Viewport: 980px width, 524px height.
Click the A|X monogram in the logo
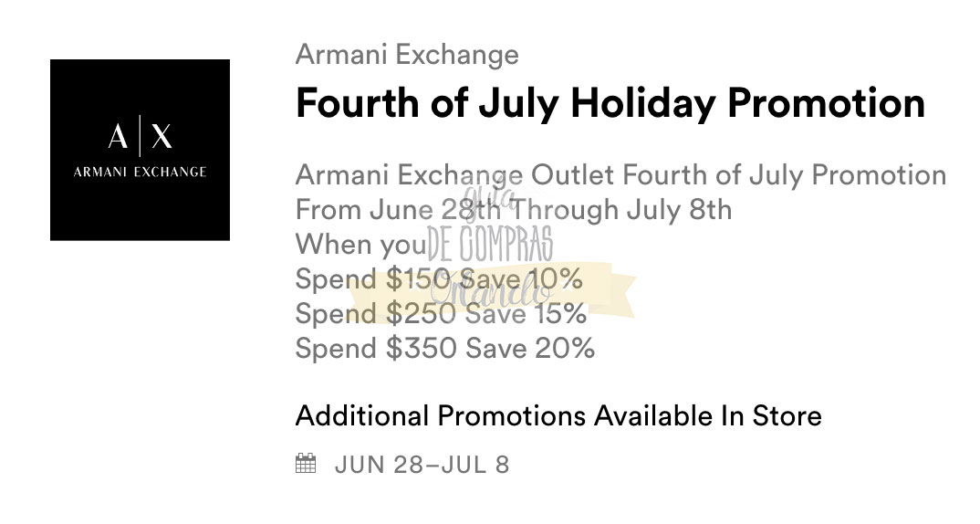[x=140, y=137]
